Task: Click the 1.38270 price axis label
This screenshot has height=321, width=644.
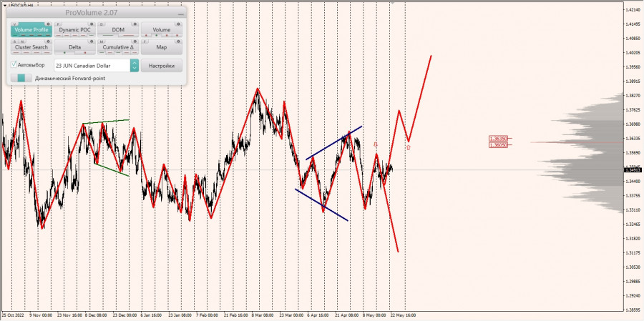Action: click(x=632, y=95)
